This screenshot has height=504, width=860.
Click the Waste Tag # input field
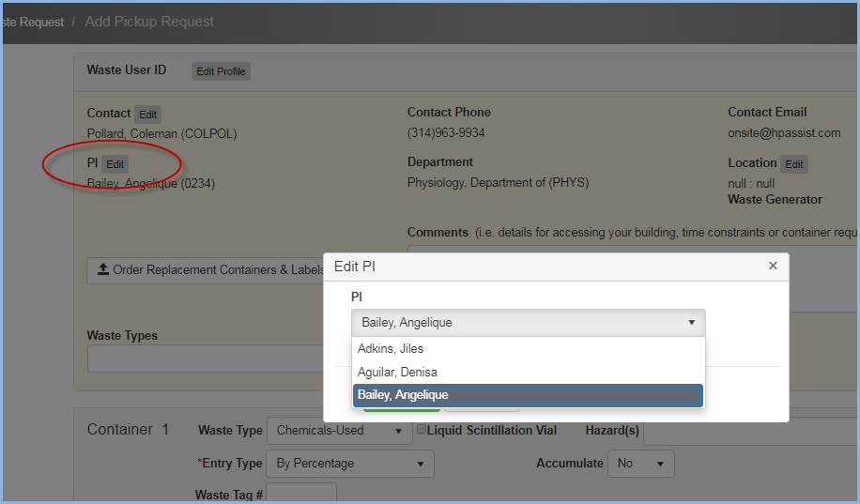[x=301, y=494]
